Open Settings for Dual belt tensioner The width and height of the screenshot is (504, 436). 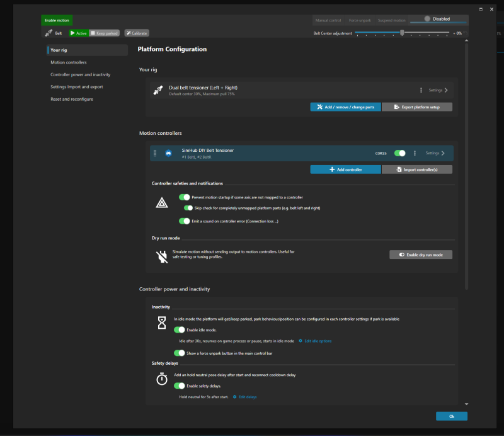(438, 90)
